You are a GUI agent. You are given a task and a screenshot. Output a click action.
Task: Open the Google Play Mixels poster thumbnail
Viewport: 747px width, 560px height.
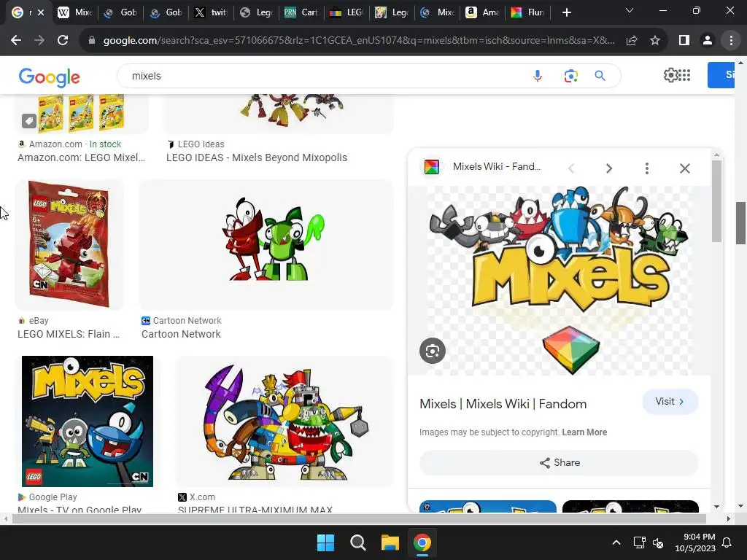(88, 421)
